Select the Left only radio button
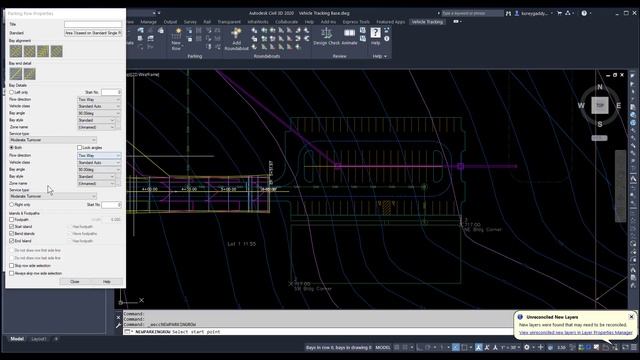640x360 pixels. (x=11, y=92)
